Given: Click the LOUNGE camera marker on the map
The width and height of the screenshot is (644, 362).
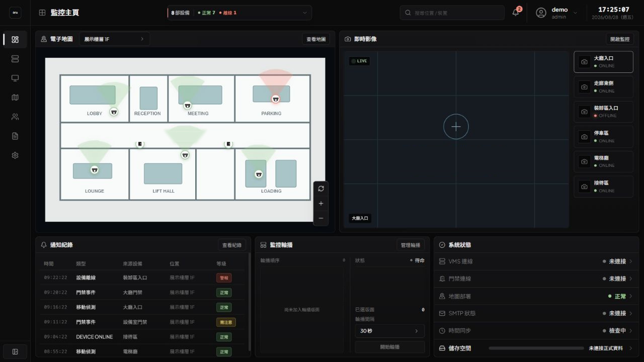Looking at the screenshot, I should pyautogui.click(x=95, y=170).
